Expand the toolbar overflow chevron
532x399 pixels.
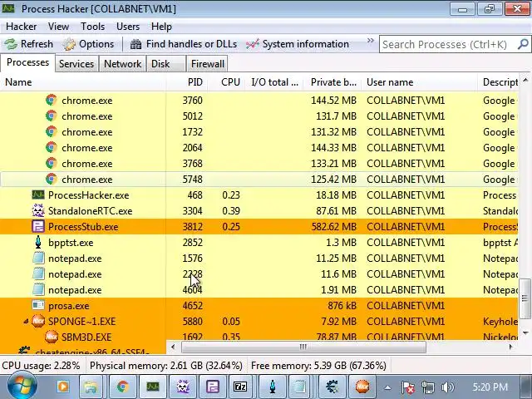tap(370, 41)
